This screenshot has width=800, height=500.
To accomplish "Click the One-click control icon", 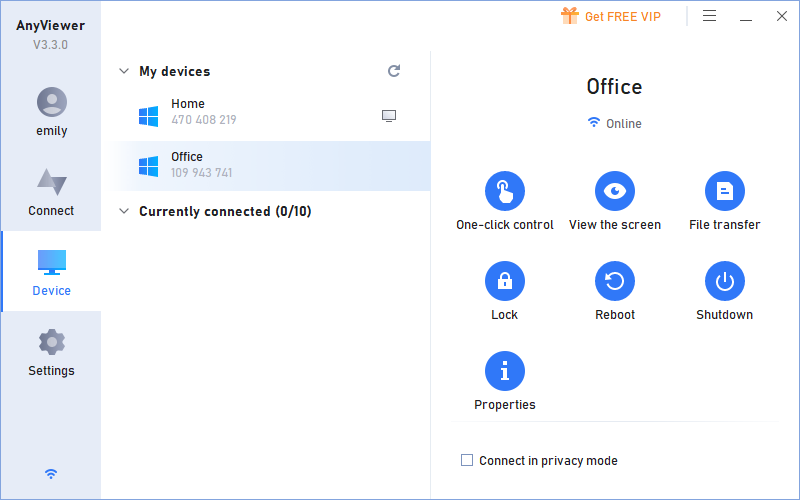I will pyautogui.click(x=505, y=191).
